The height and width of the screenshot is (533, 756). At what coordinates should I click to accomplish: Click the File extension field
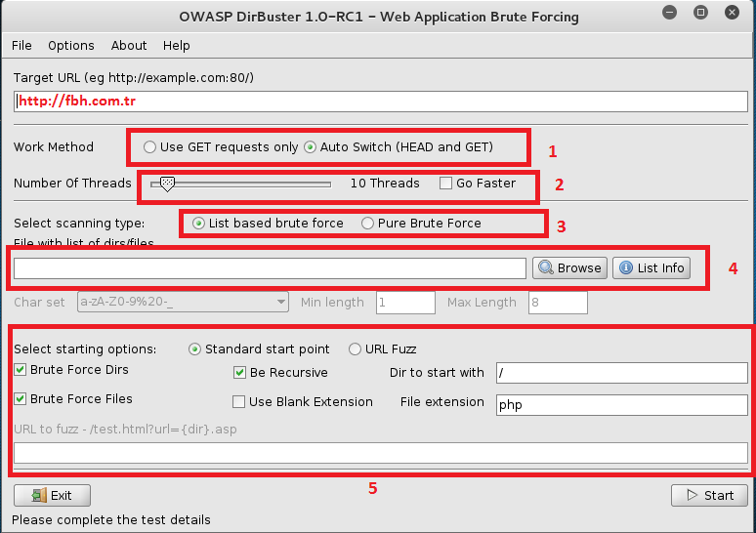[x=622, y=405]
